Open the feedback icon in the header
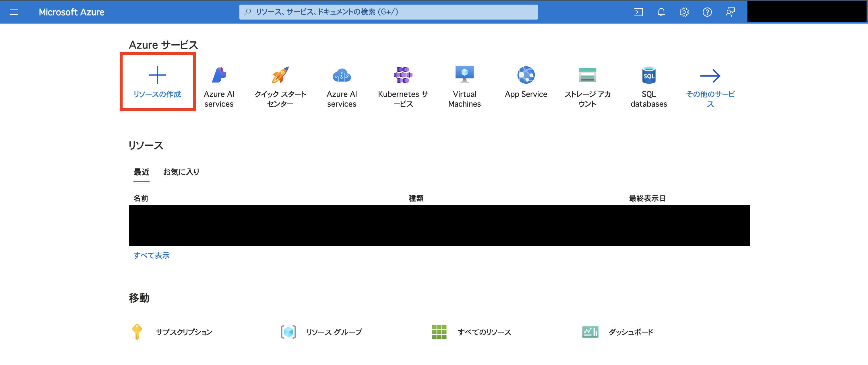 730,12
